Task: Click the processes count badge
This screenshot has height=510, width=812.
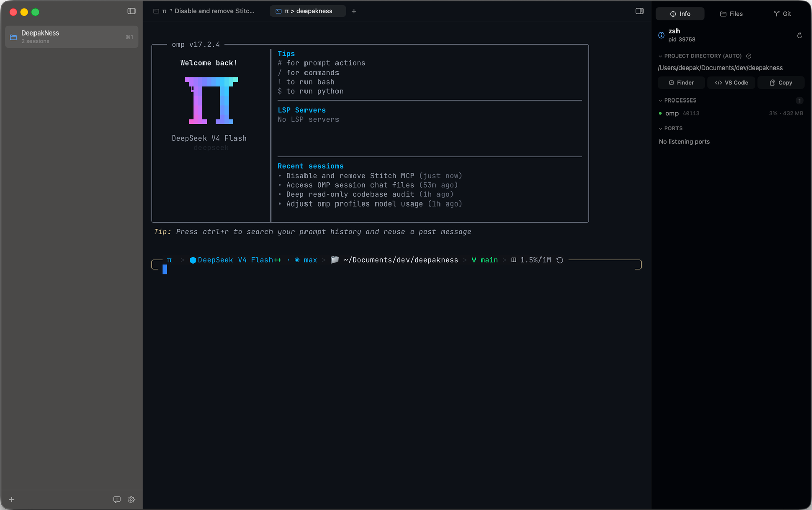Action: (799, 100)
